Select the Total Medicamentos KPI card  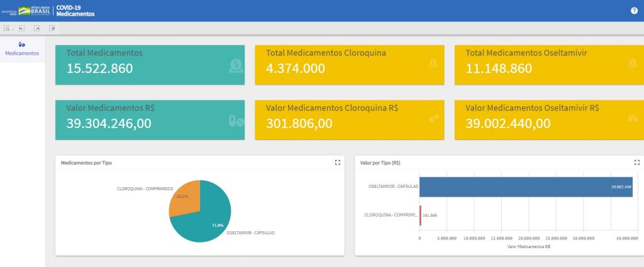pyautogui.click(x=150, y=65)
